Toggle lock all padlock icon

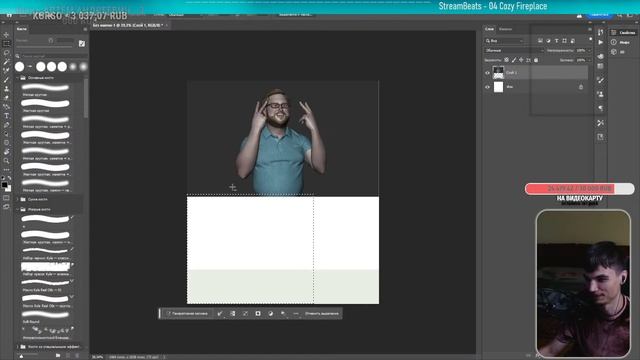click(x=536, y=60)
